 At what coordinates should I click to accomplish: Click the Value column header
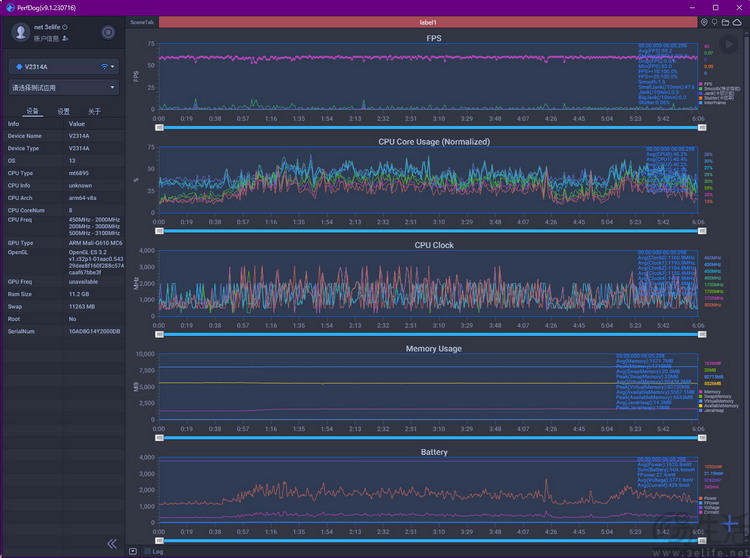(77, 123)
